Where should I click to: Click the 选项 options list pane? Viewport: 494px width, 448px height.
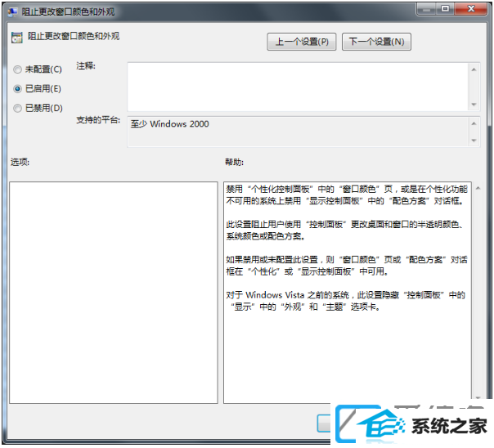[114, 293]
